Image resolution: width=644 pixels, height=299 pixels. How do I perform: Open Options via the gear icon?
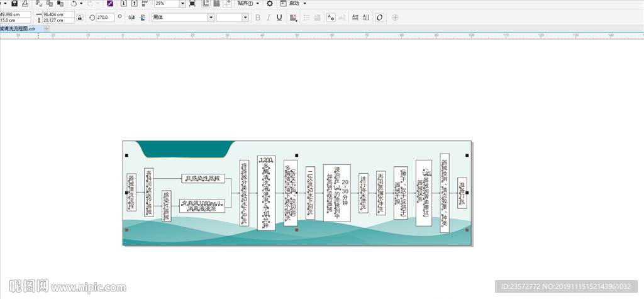270,4
